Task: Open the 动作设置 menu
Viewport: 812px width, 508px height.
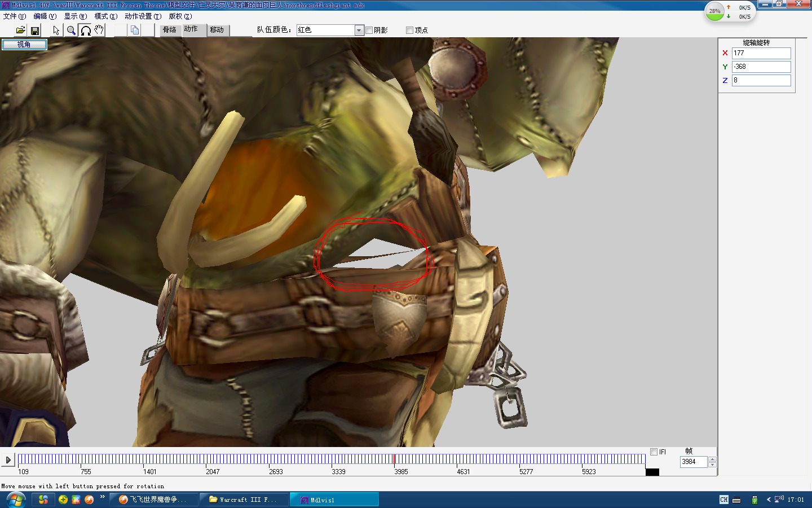Action: click(143, 16)
